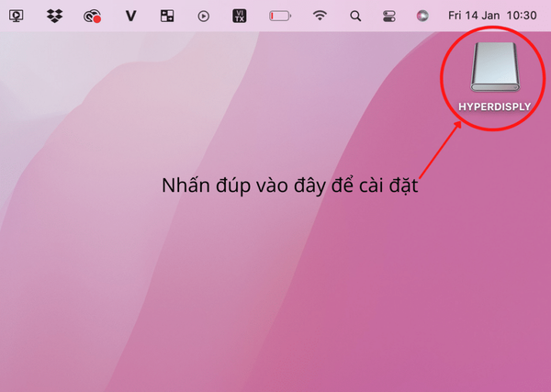
Task: Click the 'Nhấn đúp vào đây' instruction text
Action: pyautogui.click(x=289, y=185)
